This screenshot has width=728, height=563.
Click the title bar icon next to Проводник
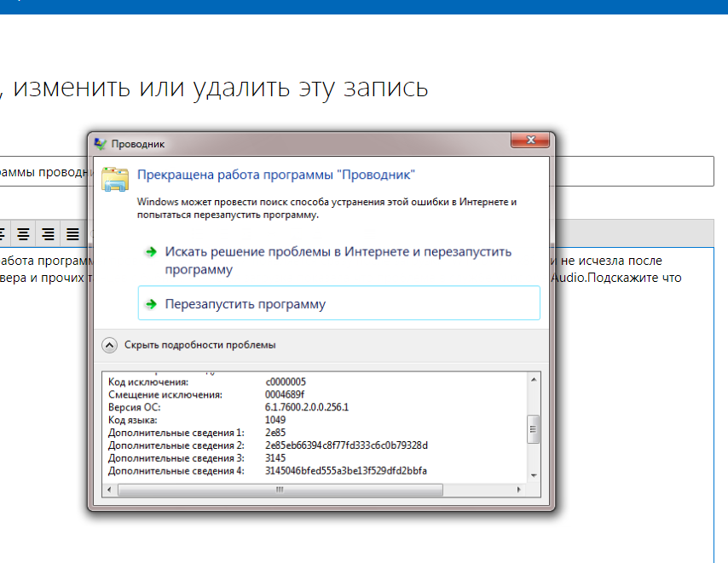point(100,144)
